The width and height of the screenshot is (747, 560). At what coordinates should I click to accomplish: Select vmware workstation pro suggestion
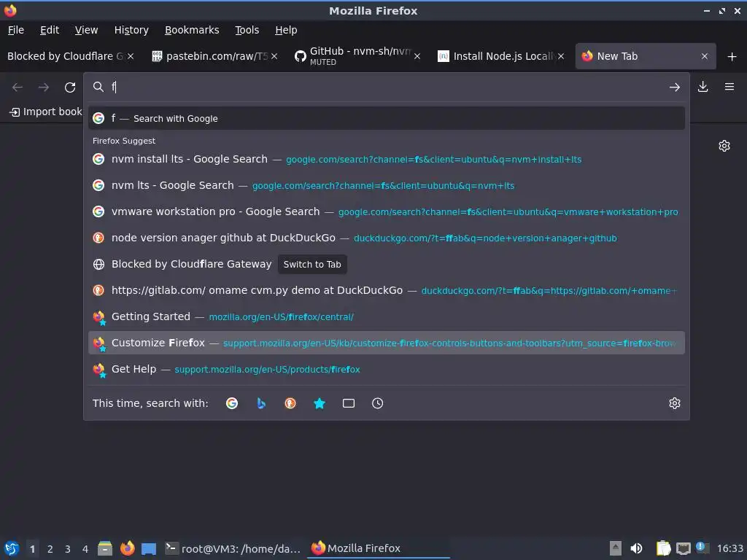tap(387, 211)
